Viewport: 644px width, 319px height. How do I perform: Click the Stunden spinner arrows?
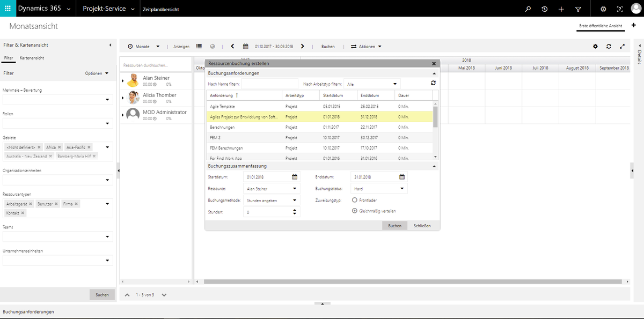pos(295,212)
